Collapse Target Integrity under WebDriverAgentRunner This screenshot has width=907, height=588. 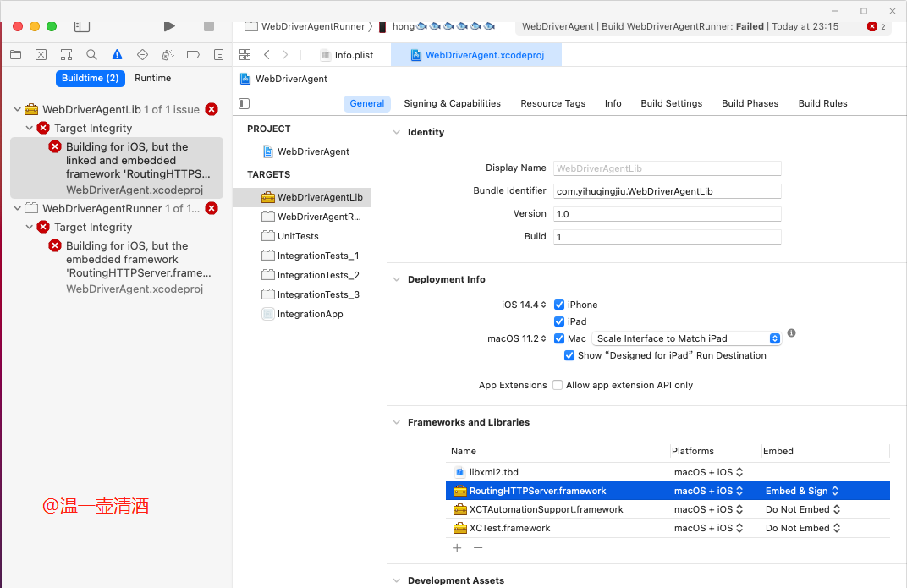pos(30,227)
